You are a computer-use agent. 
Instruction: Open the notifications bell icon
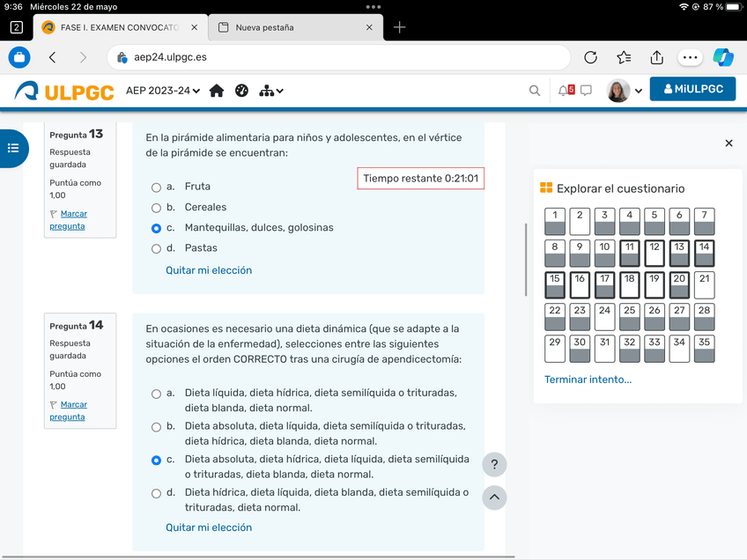(x=564, y=91)
